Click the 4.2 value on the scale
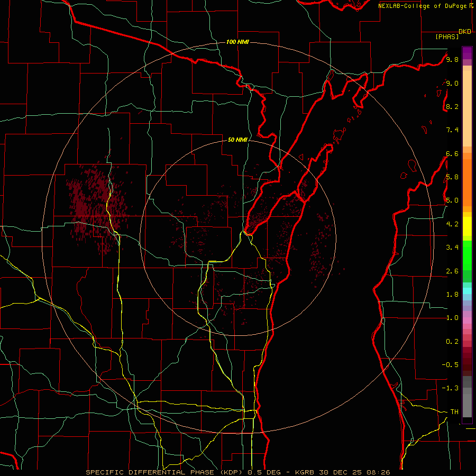Viewport: 476px width, 476px height. [452, 224]
